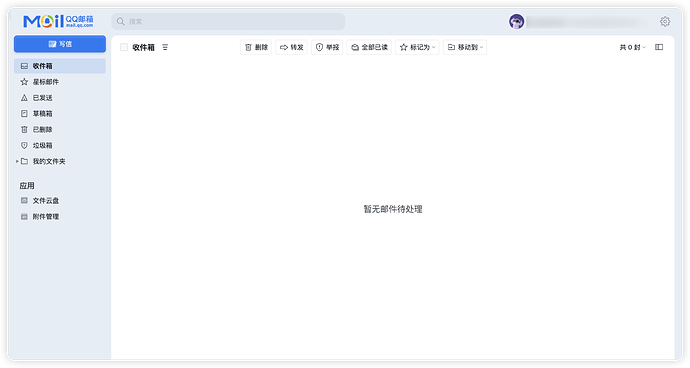Toggle the reading pane layout icon
This screenshot has height=368, width=690.
(659, 47)
